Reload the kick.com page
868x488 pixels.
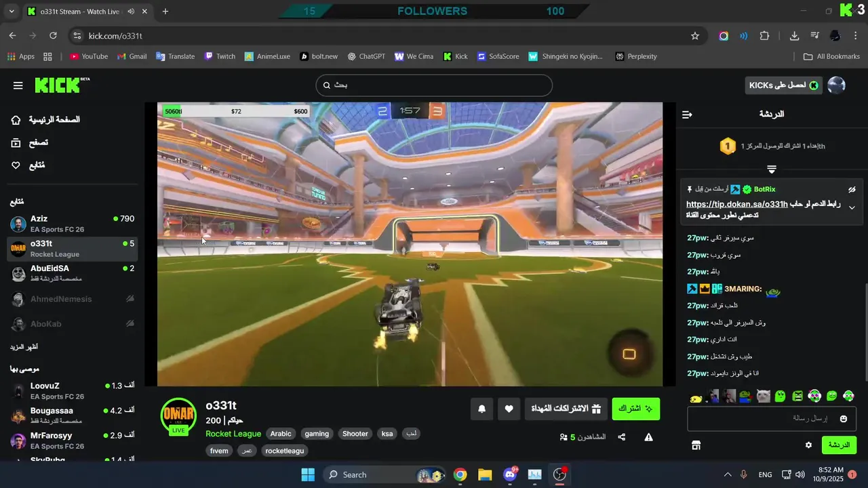click(x=53, y=36)
